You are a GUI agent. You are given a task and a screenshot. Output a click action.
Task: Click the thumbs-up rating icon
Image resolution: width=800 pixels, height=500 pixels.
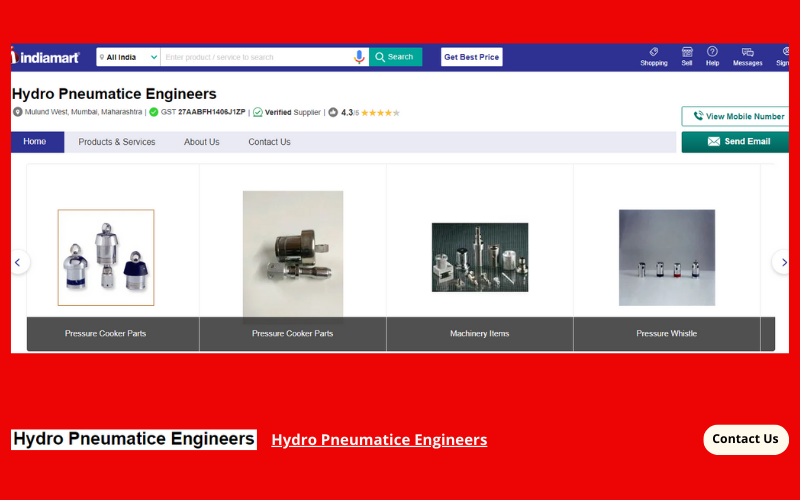(333, 112)
